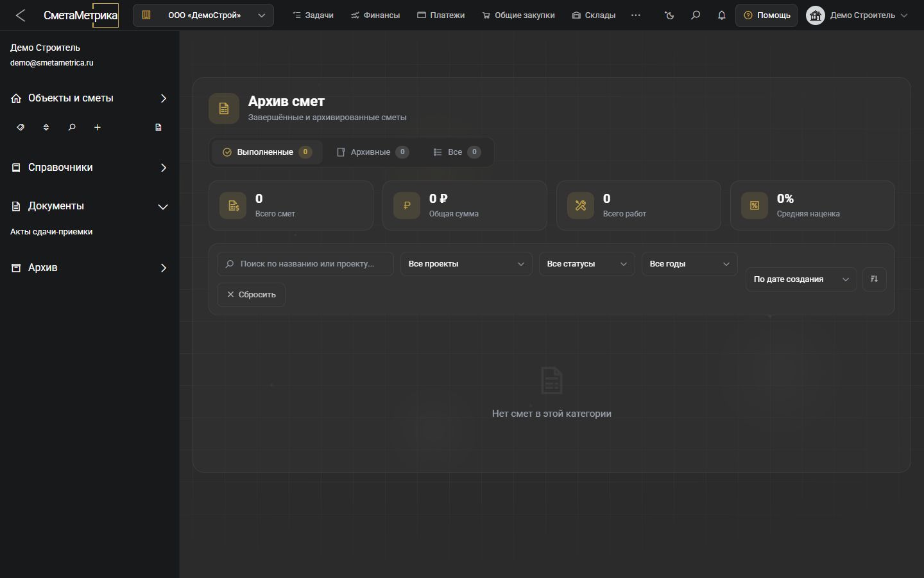
Task: Open «Общие закупки» in the top menu
Action: pyautogui.click(x=518, y=15)
